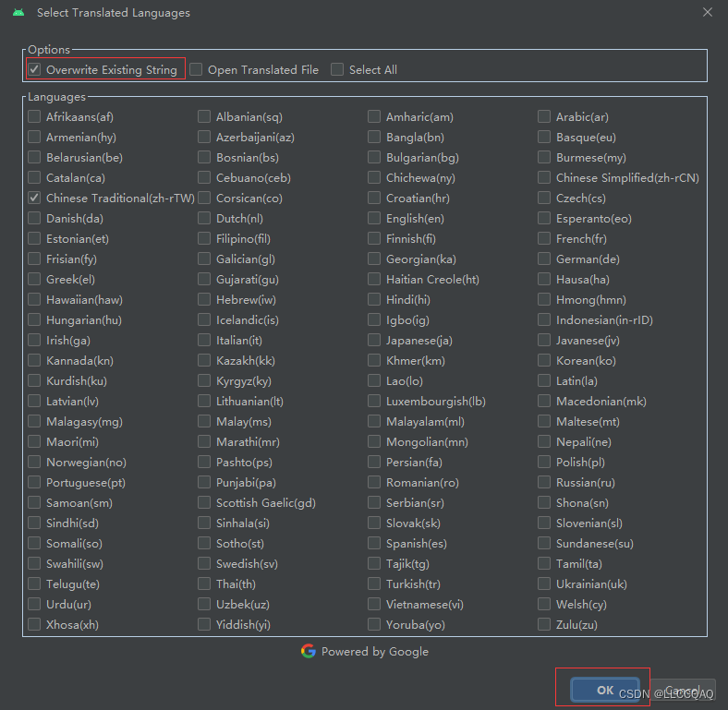
Task: Enable Dutch(nl) checkbox
Action: coord(204,218)
